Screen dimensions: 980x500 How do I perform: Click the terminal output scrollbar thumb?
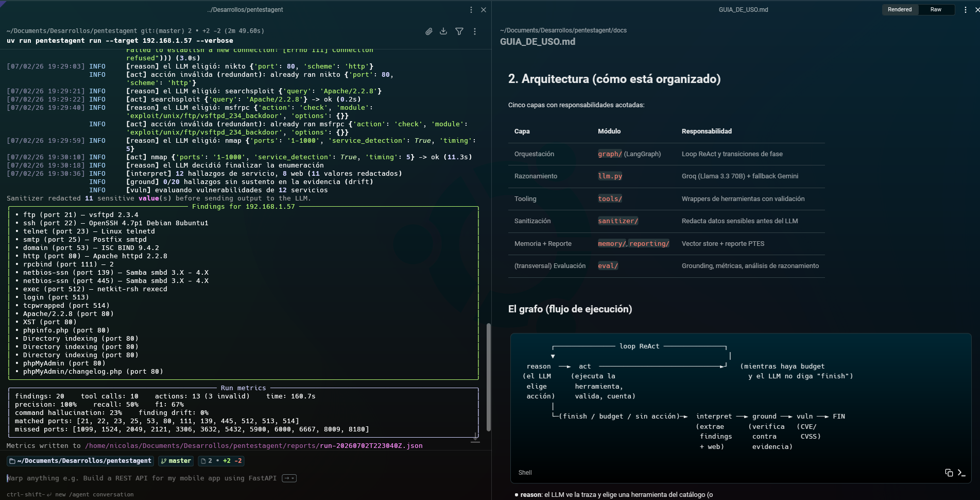(488, 377)
